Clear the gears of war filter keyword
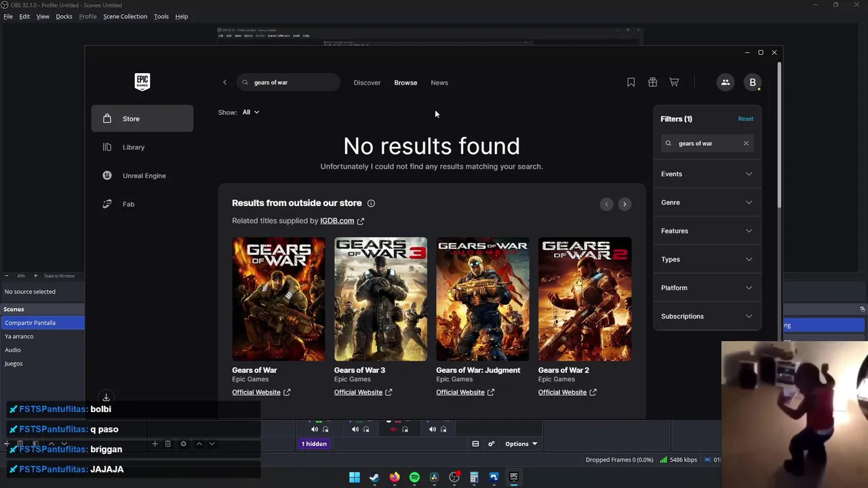The height and width of the screenshot is (488, 868). coord(746,143)
